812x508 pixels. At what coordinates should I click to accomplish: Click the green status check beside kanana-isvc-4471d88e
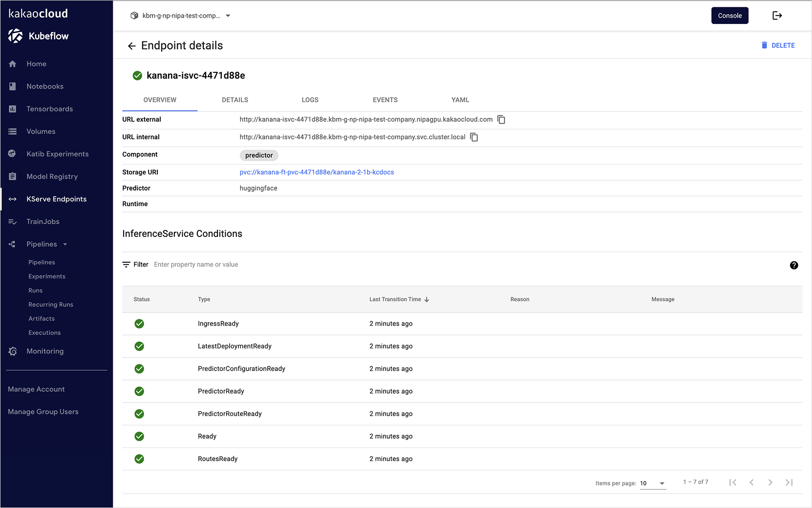[x=137, y=76]
